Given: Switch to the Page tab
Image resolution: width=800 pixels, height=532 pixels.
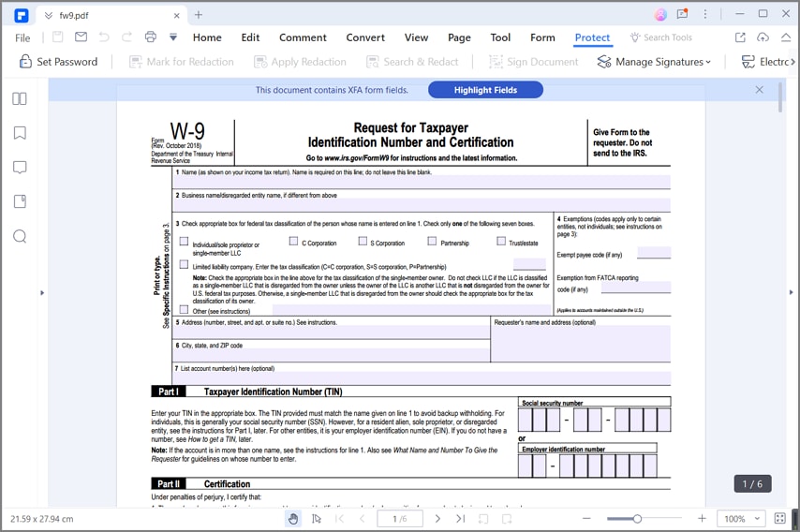Looking at the screenshot, I should (x=459, y=37).
